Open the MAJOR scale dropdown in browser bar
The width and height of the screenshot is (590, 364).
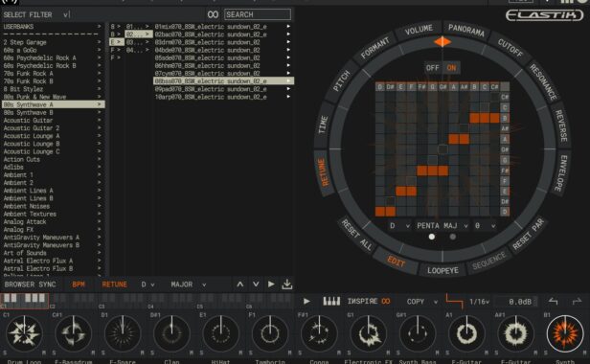tap(189, 284)
